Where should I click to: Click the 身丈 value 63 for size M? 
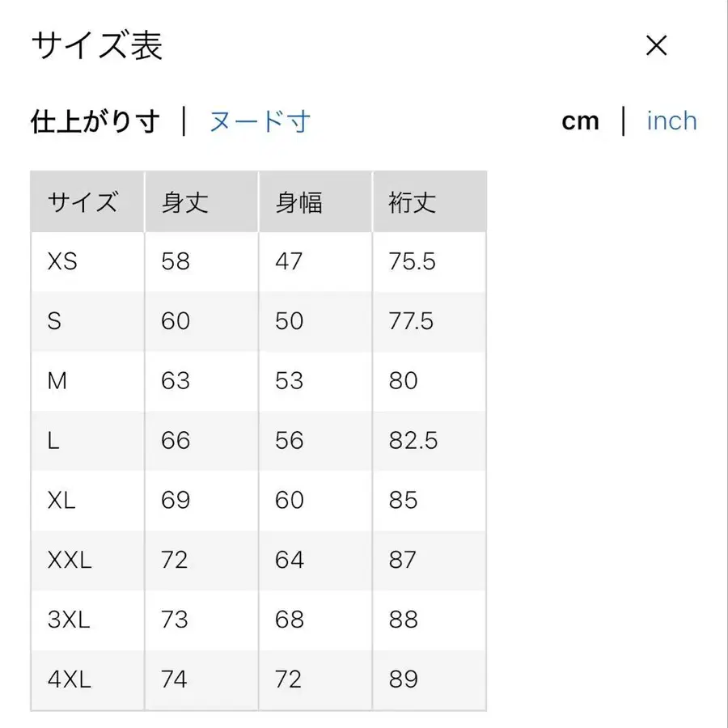pos(174,381)
